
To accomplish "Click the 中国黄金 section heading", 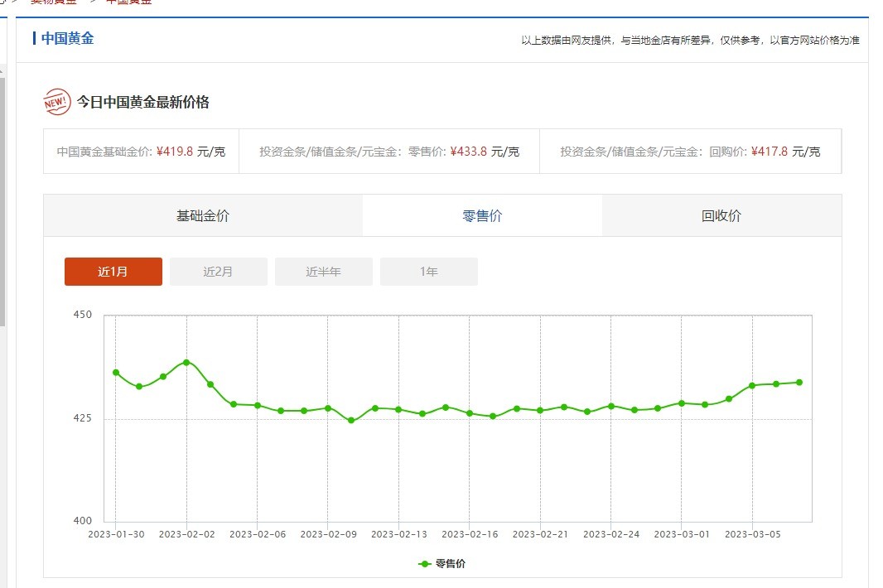I will pos(68,38).
